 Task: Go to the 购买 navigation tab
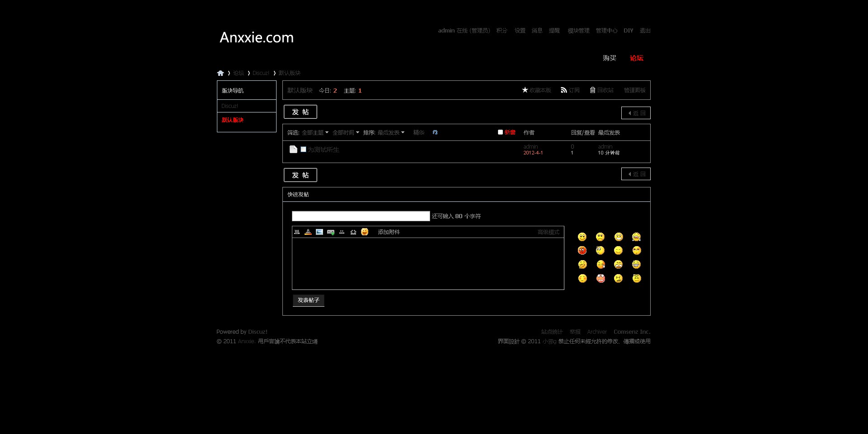610,58
